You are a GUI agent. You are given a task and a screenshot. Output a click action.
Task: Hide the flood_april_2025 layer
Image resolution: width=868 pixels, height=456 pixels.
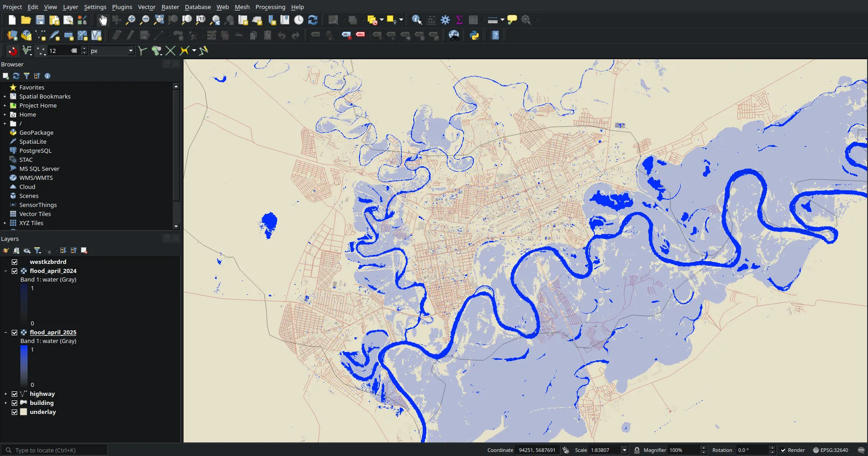(x=14, y=333)
